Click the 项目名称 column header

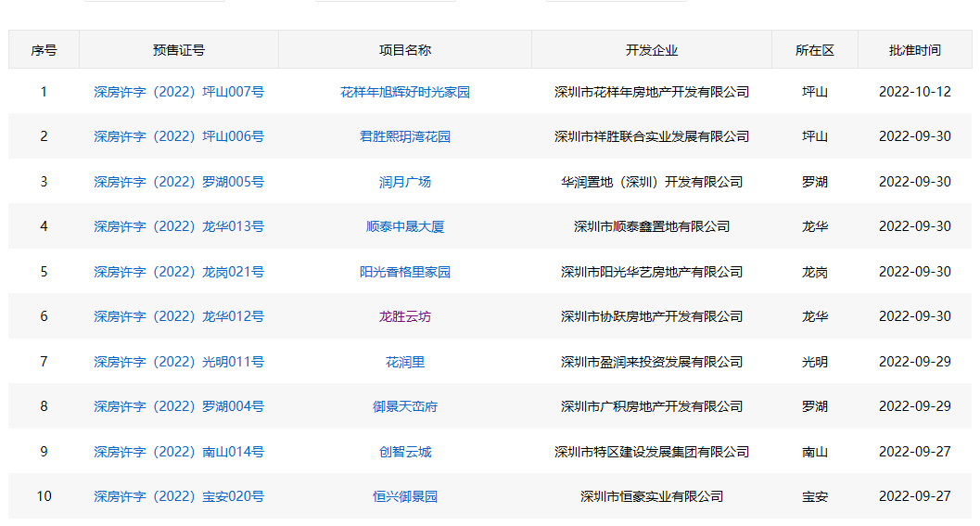point(405,50)
